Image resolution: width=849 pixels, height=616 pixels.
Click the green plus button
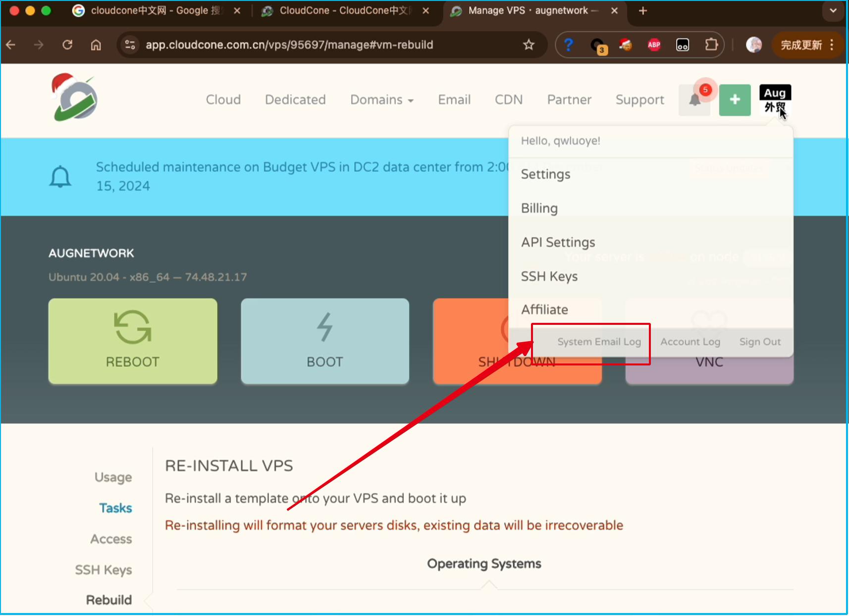[x=735, y=100]
